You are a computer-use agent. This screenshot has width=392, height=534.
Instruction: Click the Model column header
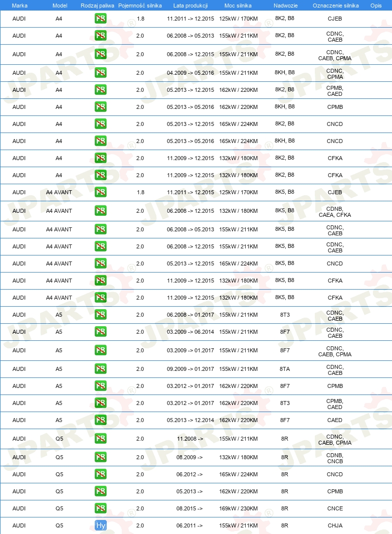coord(60,6)
